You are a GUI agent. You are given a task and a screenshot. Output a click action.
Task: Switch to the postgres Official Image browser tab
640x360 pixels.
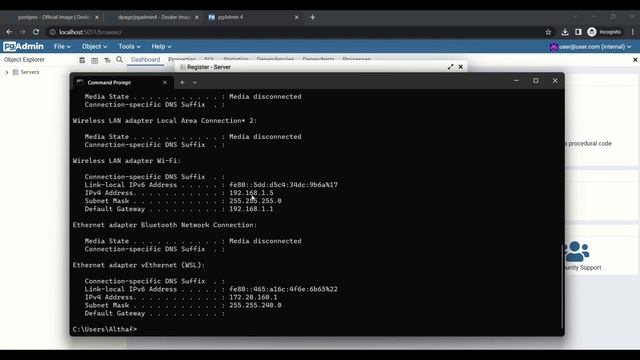coord(53,17)
